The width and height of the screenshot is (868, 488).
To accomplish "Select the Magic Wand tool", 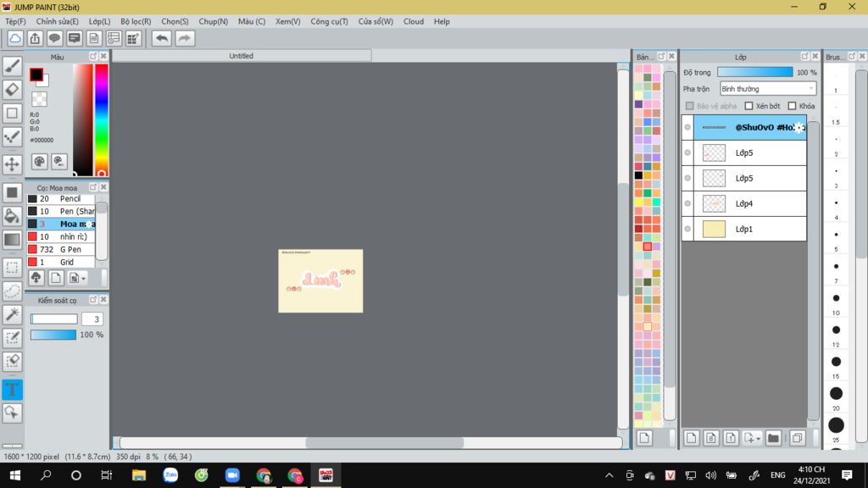I will coord(12,314).
